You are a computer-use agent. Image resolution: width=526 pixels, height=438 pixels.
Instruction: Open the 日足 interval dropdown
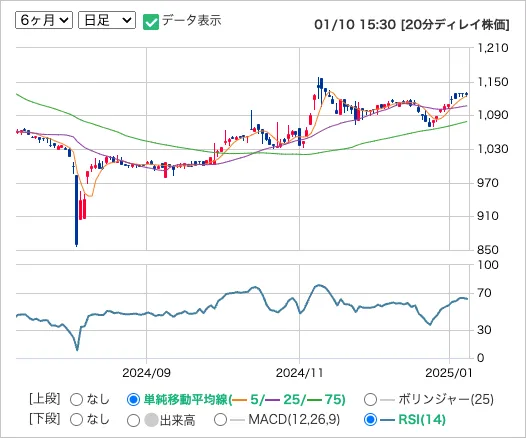[107, 20]
